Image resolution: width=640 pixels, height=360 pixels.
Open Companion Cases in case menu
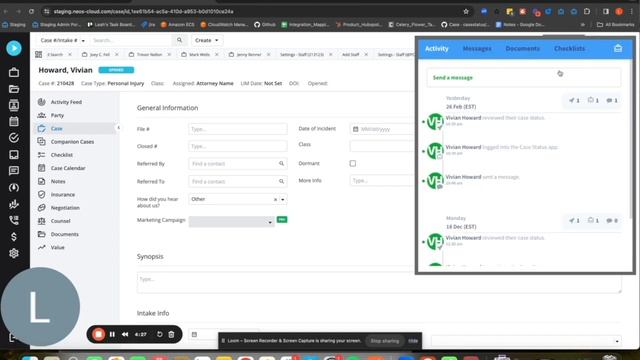72,142
